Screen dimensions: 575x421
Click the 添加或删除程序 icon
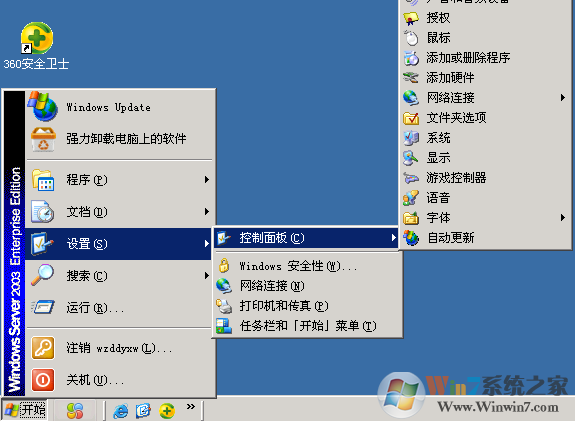[x=411, y=58]
